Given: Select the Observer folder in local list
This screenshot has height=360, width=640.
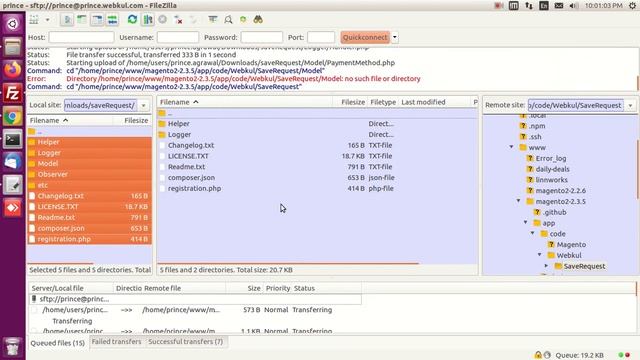Looking at the screenshot, I should tap(89, 174).
